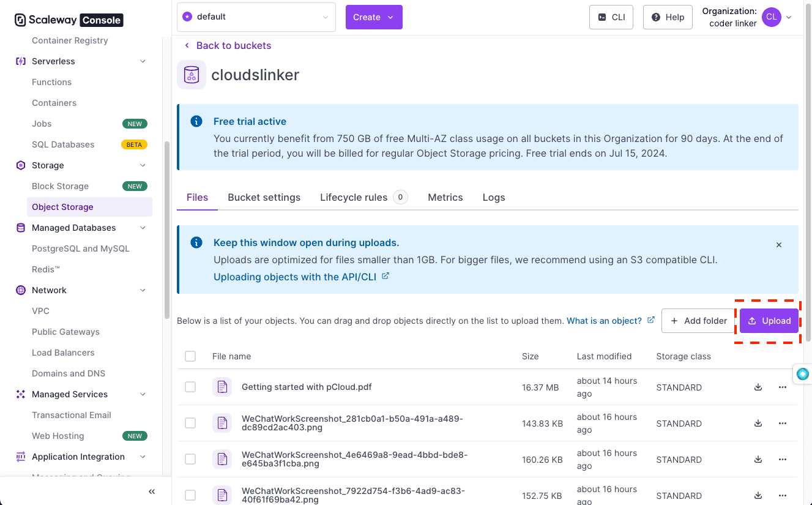Open more actions for WeChatWorkScreenshot_281cb0a1 file
The height and width of the screenshot is (505, 812).
[783, 423]
